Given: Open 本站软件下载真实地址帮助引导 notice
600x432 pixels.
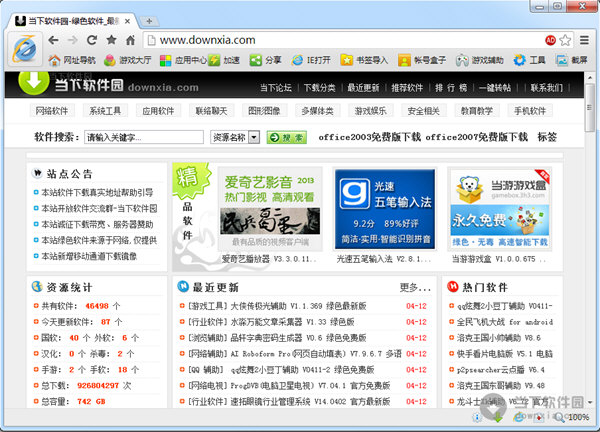Looking at the screenshot, I should pyautogui.click(x=97, y=192).
